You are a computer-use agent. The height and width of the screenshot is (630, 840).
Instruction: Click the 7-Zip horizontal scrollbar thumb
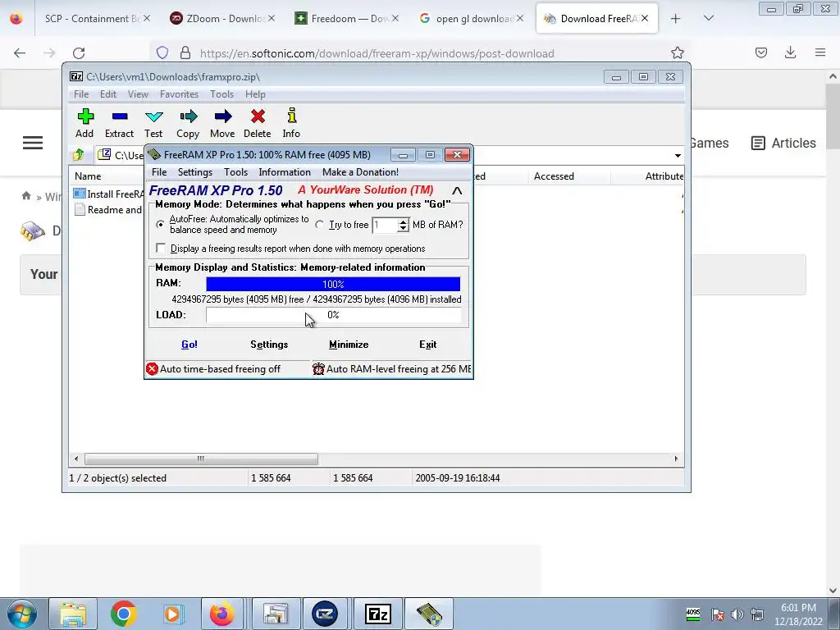pyautogui.click(x=201, y=459)
